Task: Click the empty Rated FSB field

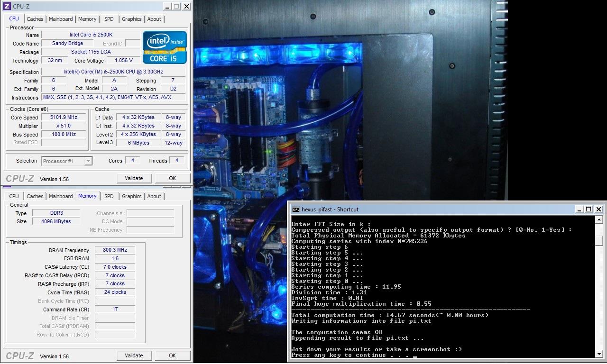Action: pos(64,142)
